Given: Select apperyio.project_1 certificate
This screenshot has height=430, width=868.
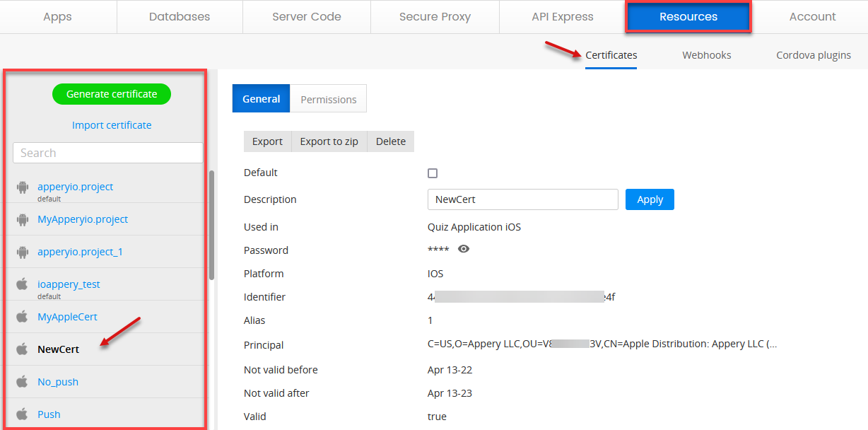Looking at the screenshot, I should [80, 252].
